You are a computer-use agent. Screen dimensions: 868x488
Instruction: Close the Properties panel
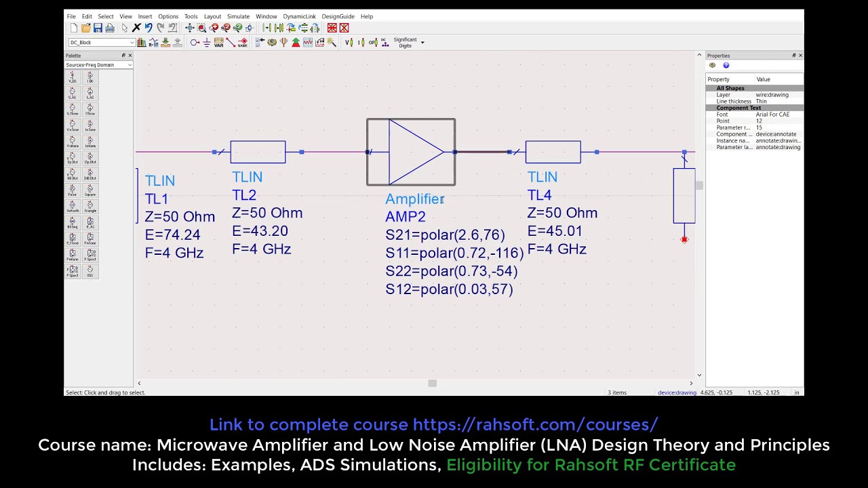800,56
